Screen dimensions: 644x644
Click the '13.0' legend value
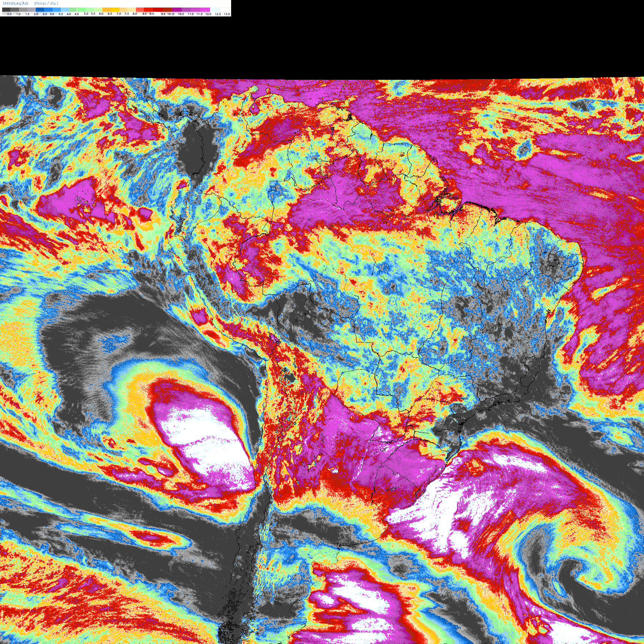tap(227, 14)
